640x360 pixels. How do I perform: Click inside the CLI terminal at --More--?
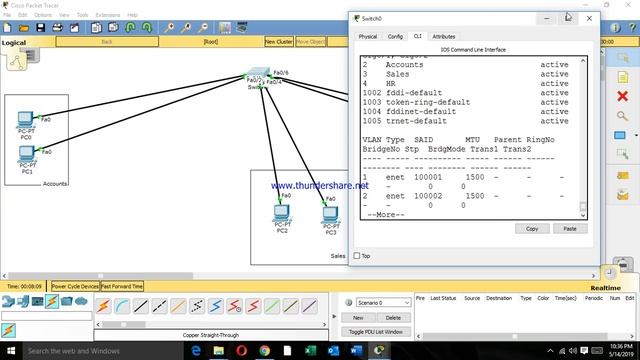pos(386,215)
